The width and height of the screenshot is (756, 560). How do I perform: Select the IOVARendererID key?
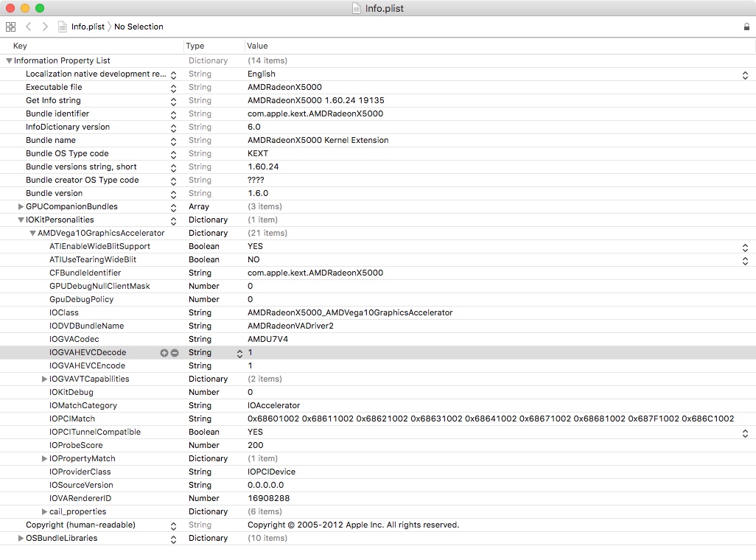point(80,498)
